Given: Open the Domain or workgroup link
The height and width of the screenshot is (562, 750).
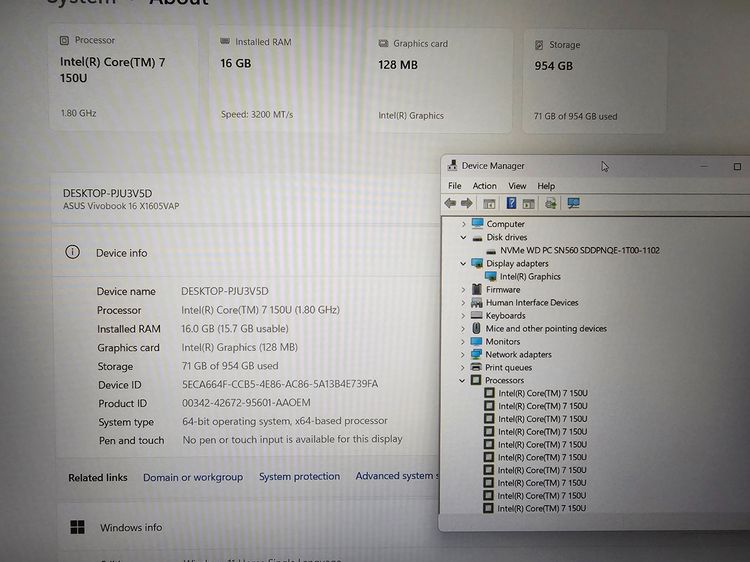Looking at the screenshot, I should click(193, 477).
